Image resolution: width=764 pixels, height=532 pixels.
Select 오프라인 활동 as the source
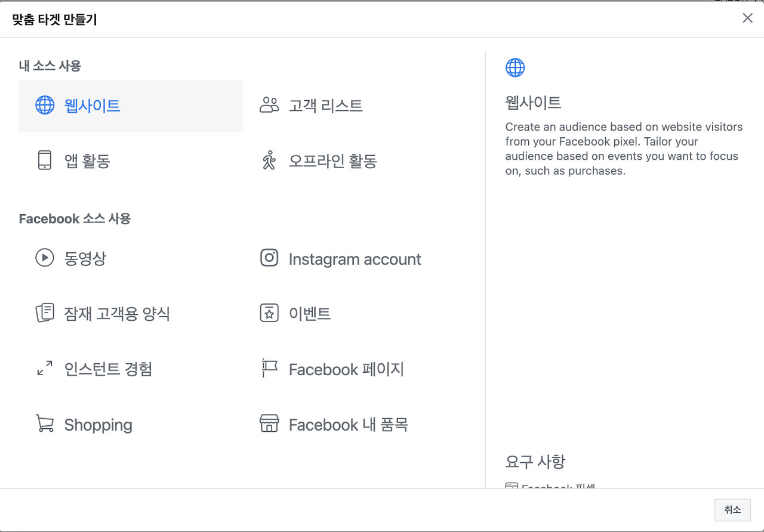tap(356, 161)
